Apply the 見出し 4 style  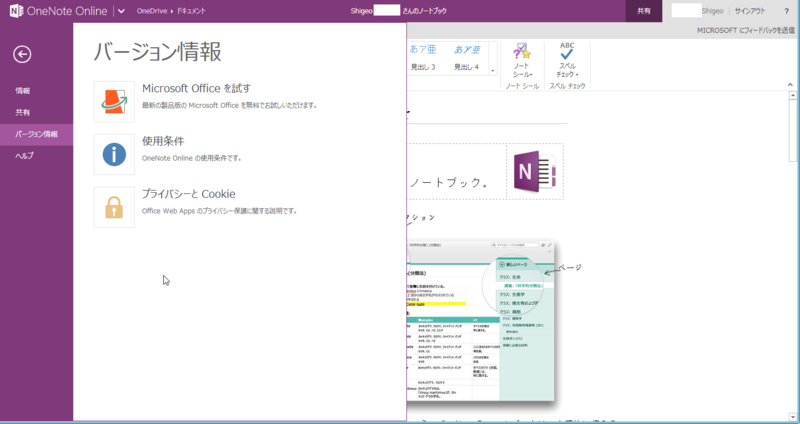tap(467, 58)
